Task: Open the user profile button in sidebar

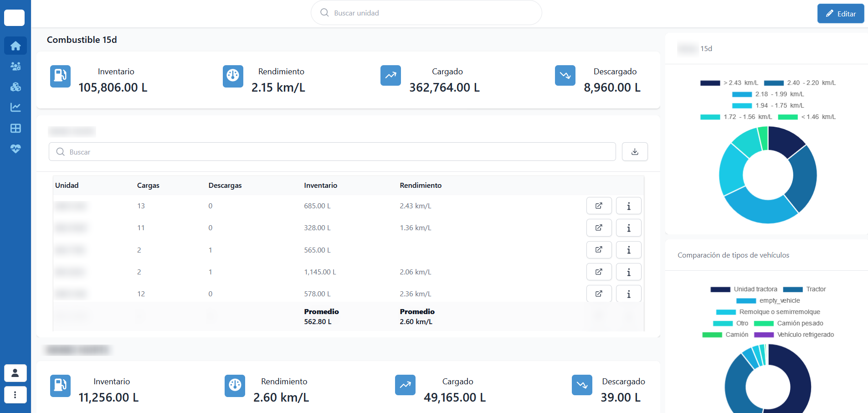Action: tap(15, 373)
